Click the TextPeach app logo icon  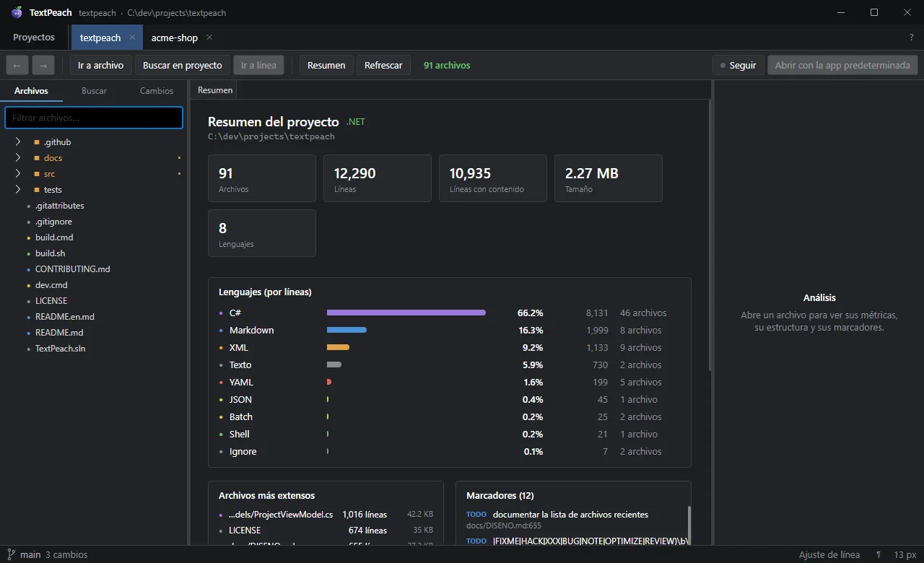[x=17, y=12]
